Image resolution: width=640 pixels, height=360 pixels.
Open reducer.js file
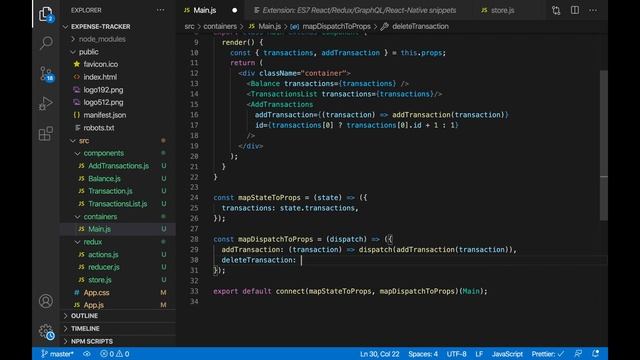click(104, 267)
